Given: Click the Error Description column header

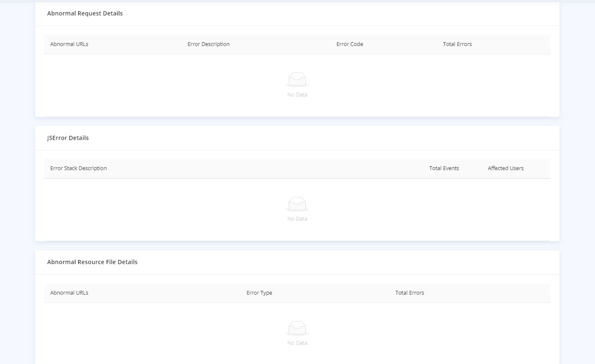Looking at the screenshot, I should click(x=208, y=44).
